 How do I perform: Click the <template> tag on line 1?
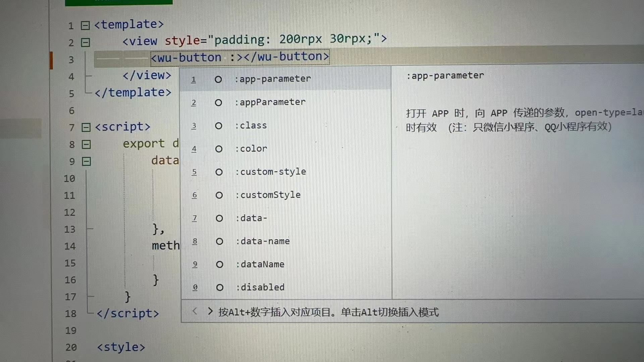pyautogui.click(x=129, y=24)
